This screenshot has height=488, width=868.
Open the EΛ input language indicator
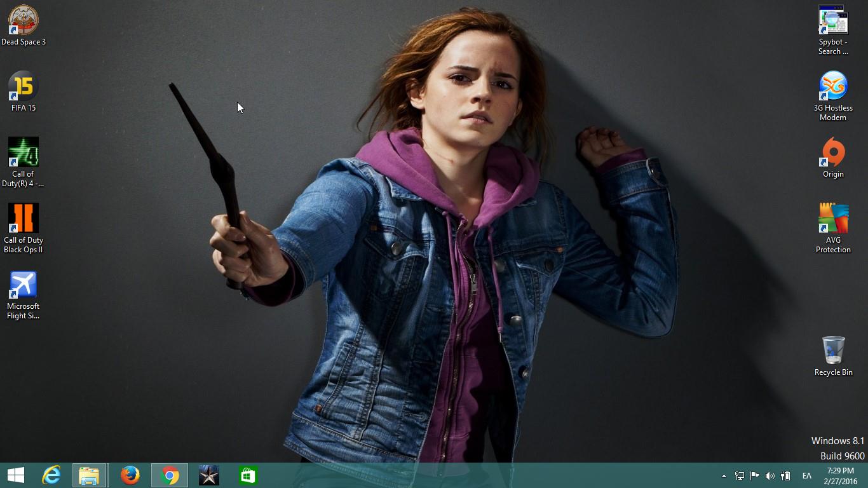pyautogui.click(x=807, y=476)
